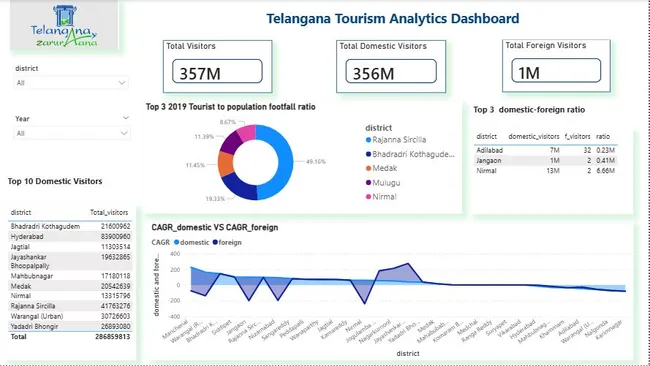
Task: Select Rajanna Sircilla row in Top 10 table
Action: tap(70, 306)
